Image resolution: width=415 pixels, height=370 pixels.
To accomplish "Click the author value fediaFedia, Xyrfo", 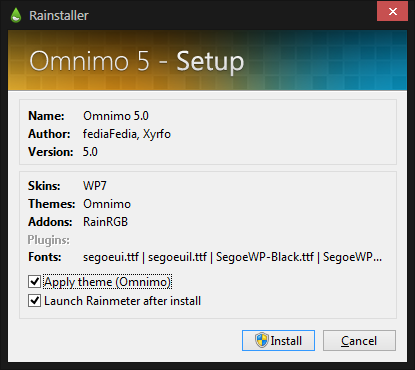I will click(x=127, y=134).
